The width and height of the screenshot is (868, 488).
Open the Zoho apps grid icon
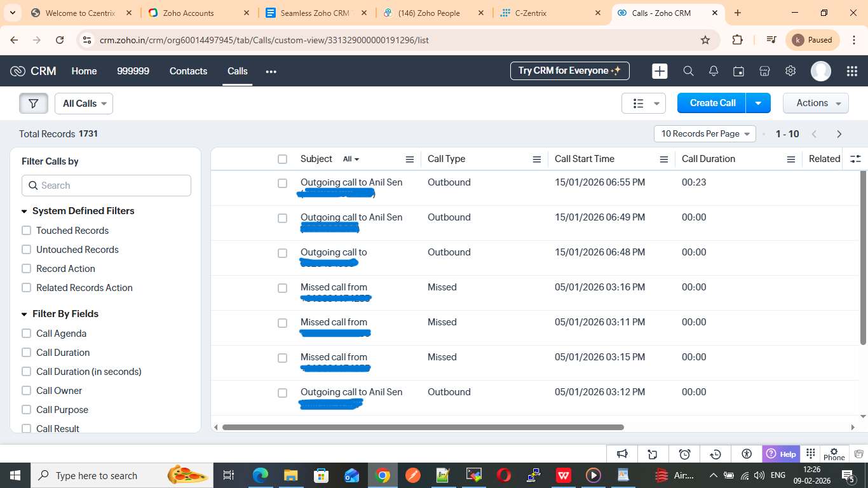(x=852, y=71)
